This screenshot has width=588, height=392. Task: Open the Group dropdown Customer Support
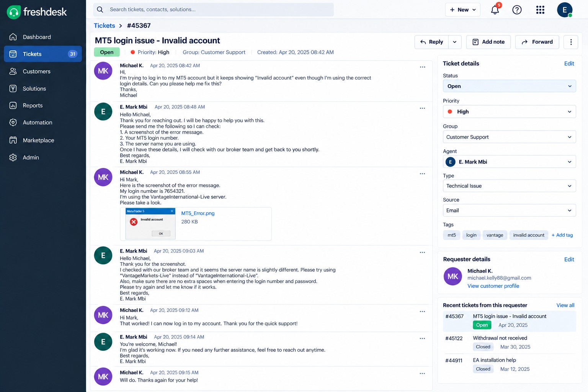click(510, 137)
